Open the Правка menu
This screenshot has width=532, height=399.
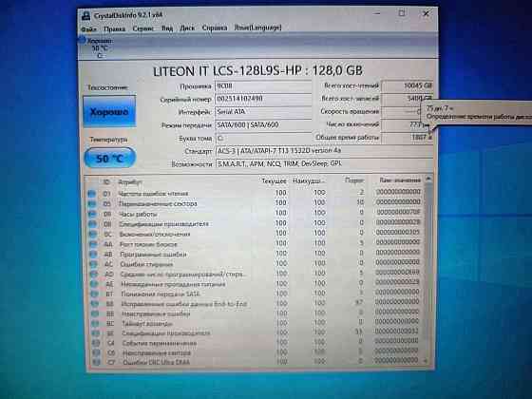click(114, 28)
